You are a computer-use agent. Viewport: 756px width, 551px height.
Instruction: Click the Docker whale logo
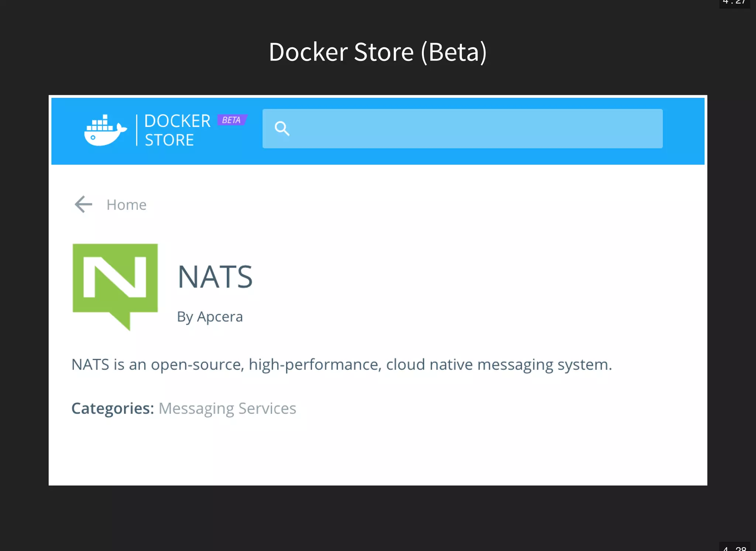pyautogui.click(x=106, y=130)
